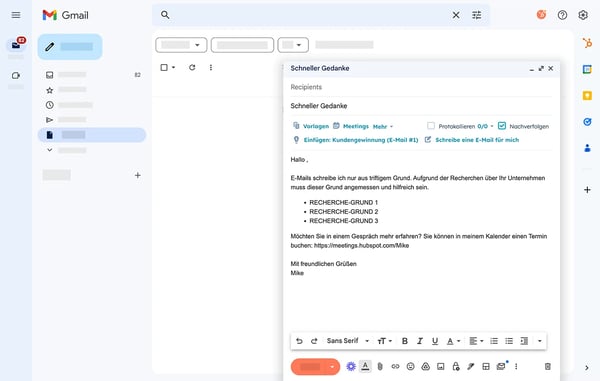Image resolution: width=600 pixels, height=381 pixels.
Task: Insert signature with the pen icon
Action: (x=471, y=366)
